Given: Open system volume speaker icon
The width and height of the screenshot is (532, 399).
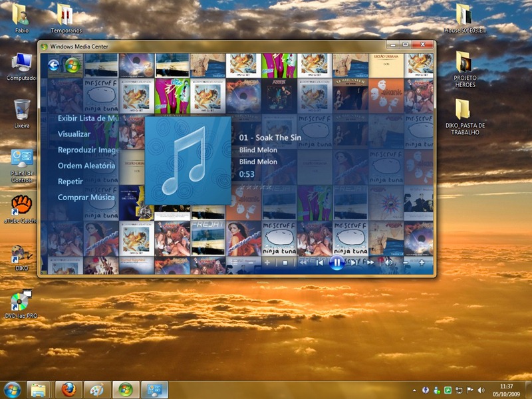Looking at the screenshot, I should [481, 390].
